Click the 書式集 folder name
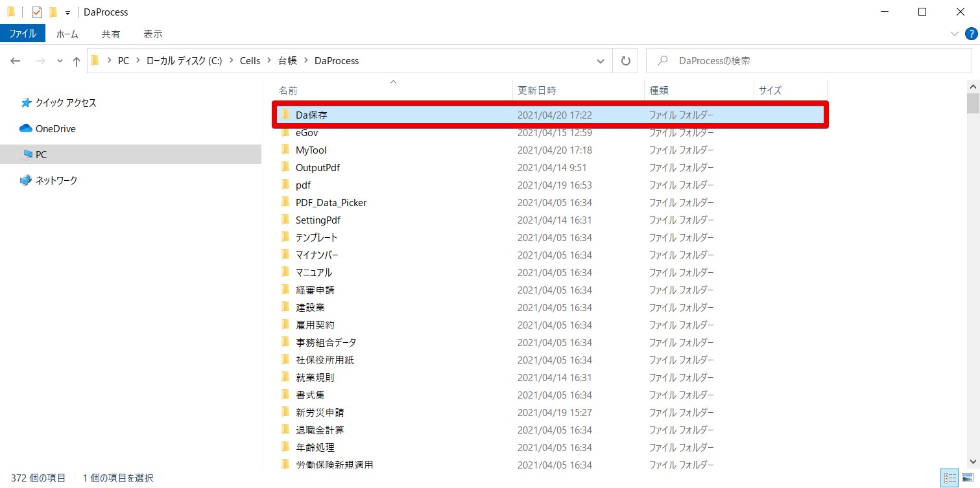This screenshot has width=980, height=488. click(310, 395)
